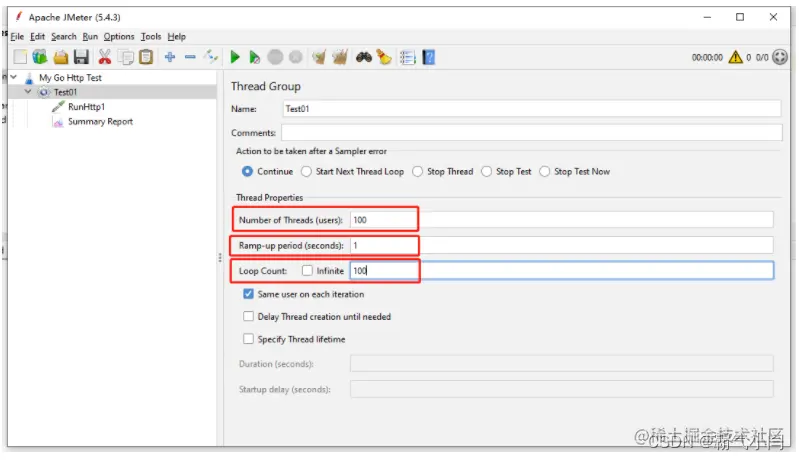Enable Specify Thread lifetime checkbox
This screenshot has height=460, width=799.
(248, 339)
